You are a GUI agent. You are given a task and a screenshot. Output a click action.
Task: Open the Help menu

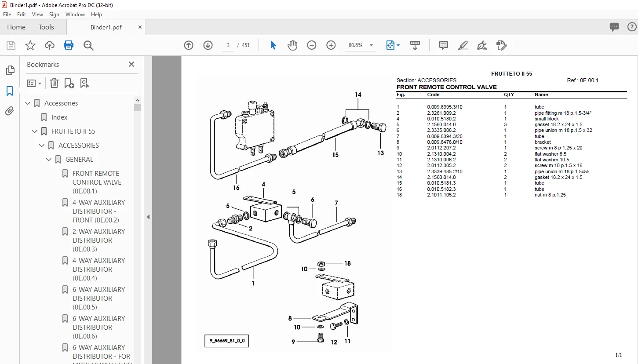click(x=96, y=15)
